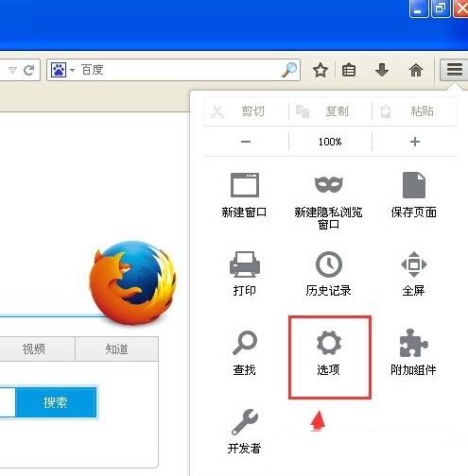Open 新建窗口 new window
The width and height of the screenshot is (468, 476).
pos(245,195)
